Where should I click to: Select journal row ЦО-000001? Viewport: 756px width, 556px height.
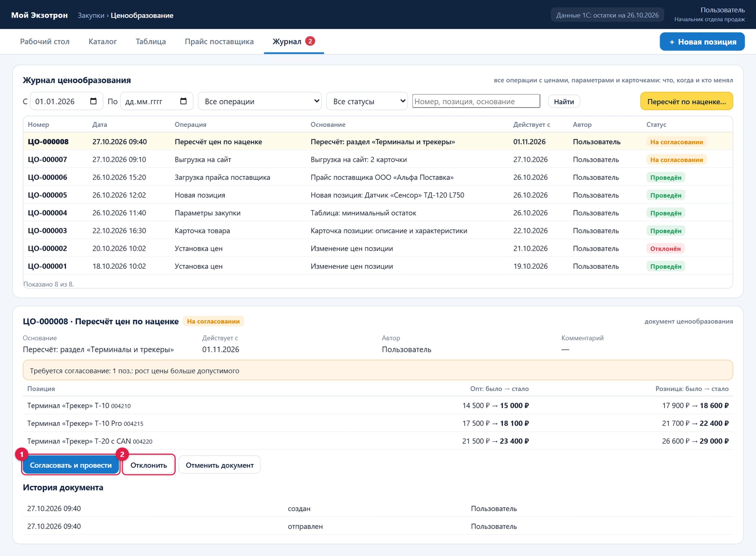(x=378, y=266)
